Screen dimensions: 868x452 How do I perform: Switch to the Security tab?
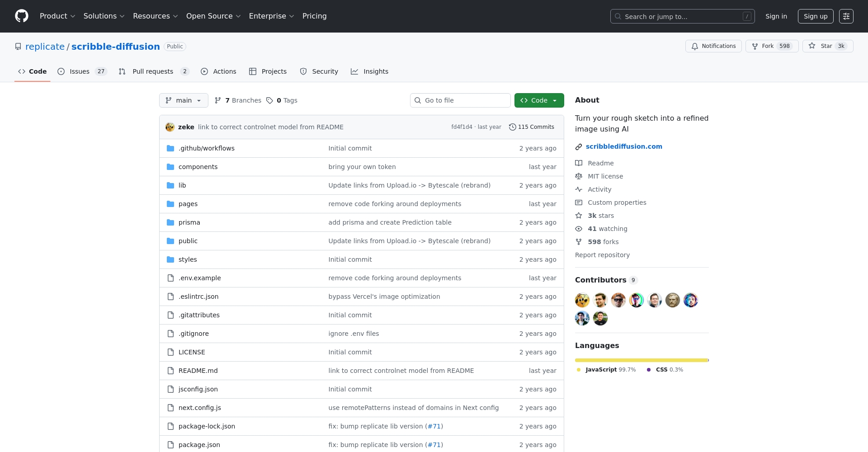tap(319, 71)
